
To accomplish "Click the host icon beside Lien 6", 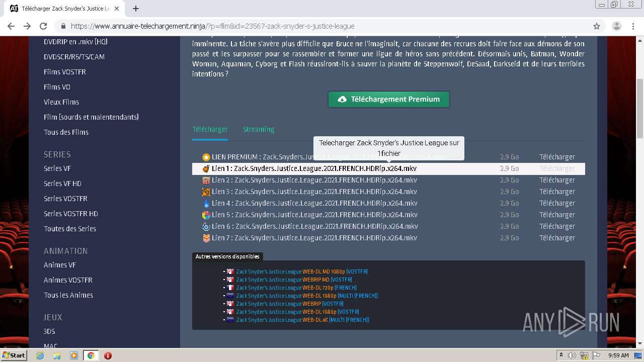I will [x=206, y=226].
